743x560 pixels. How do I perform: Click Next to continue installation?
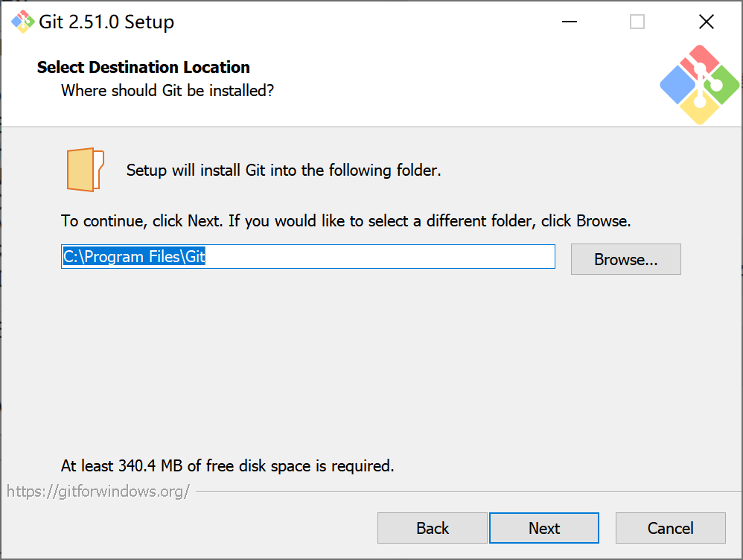(x=544, y=528)
